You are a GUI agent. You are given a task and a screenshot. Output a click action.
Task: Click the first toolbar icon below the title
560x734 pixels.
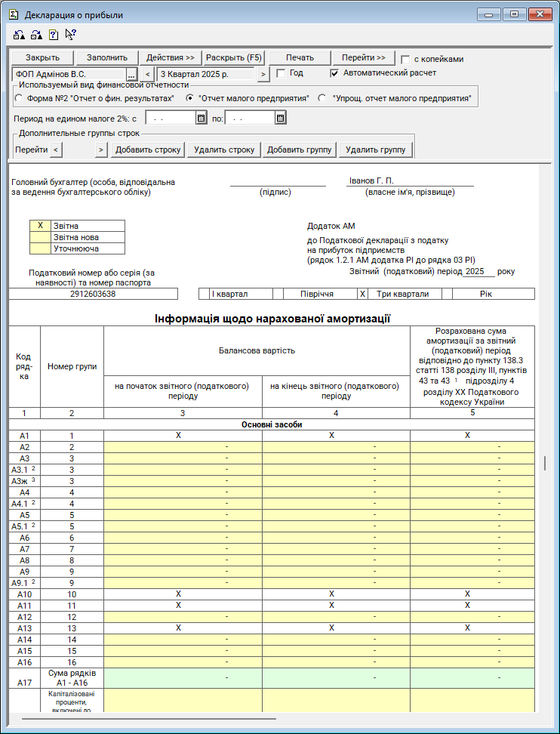point(19,34)
